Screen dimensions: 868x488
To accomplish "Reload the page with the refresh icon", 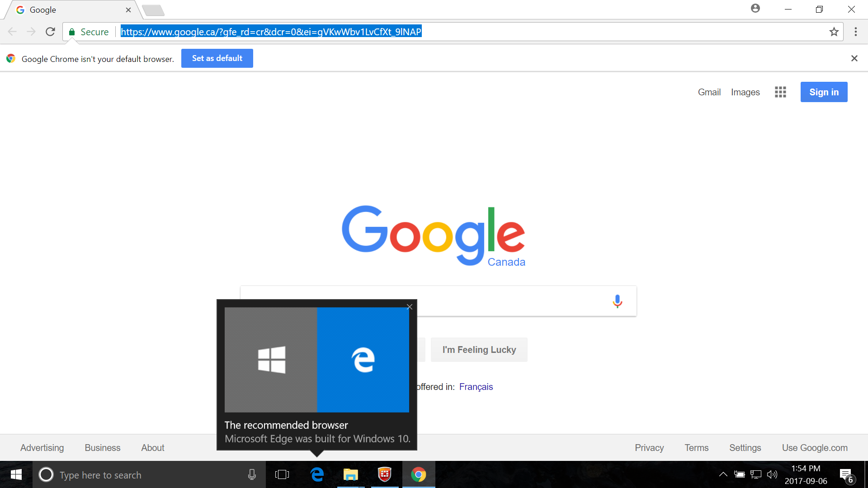I will click(x=50, y=32).
